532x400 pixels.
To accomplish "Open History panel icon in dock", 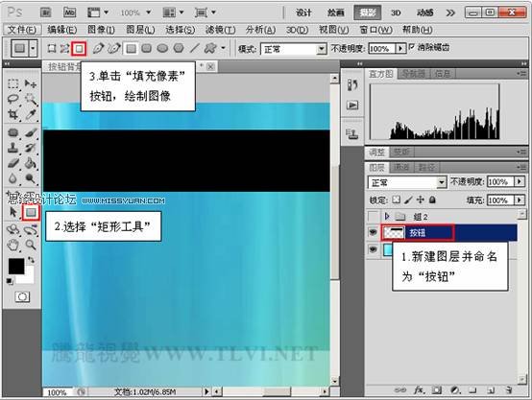I will tap(352, 84).
